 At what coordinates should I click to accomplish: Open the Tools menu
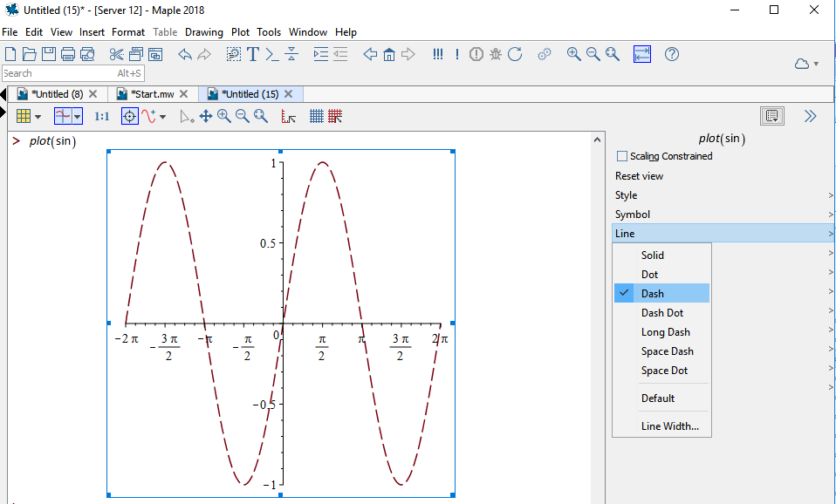click(269, 32)
